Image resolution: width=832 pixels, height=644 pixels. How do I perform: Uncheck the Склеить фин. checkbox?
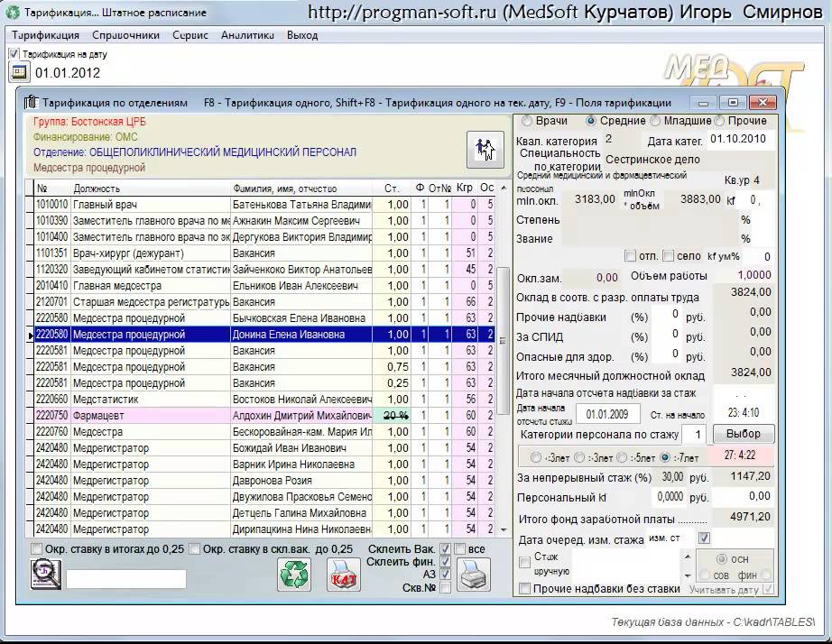point(445,561)
